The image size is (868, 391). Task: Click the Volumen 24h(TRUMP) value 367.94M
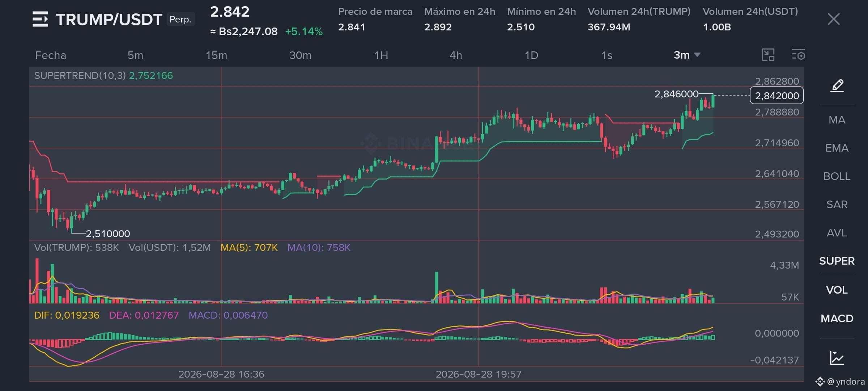coord(609,27)
